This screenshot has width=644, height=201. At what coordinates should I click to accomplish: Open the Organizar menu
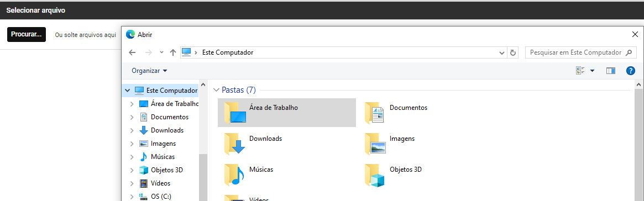pyautogui.click(x=149, y=71)
